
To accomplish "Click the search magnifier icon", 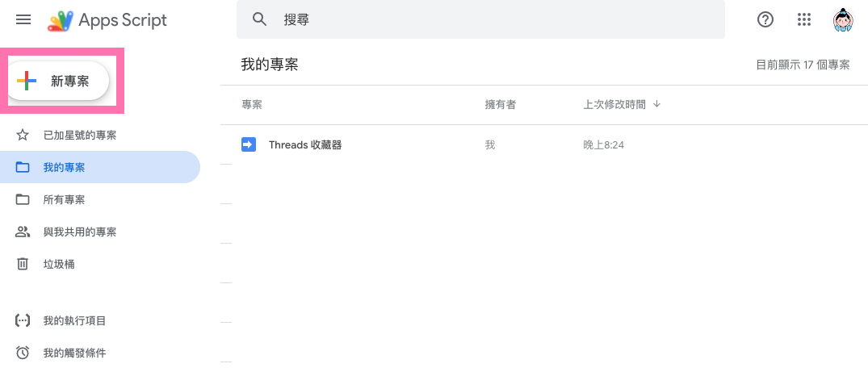I will click(259, 20).
